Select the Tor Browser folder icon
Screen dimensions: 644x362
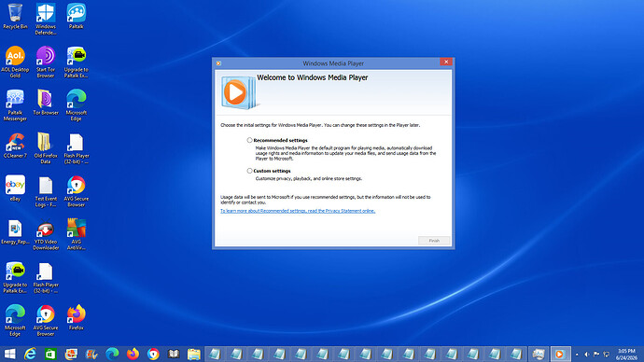coord(46,103)
